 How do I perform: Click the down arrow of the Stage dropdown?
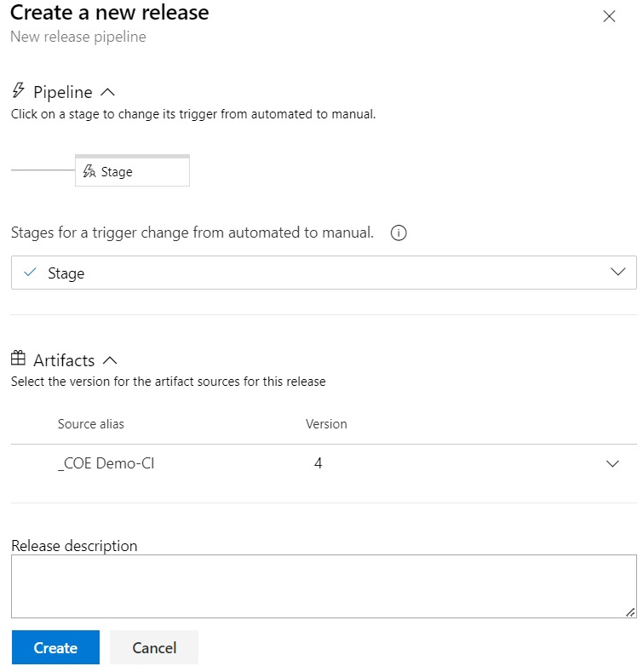(618, 273)
